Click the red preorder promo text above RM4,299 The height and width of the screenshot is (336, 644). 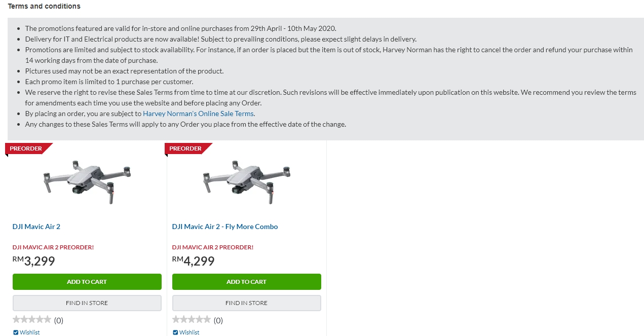coord(213,247)
